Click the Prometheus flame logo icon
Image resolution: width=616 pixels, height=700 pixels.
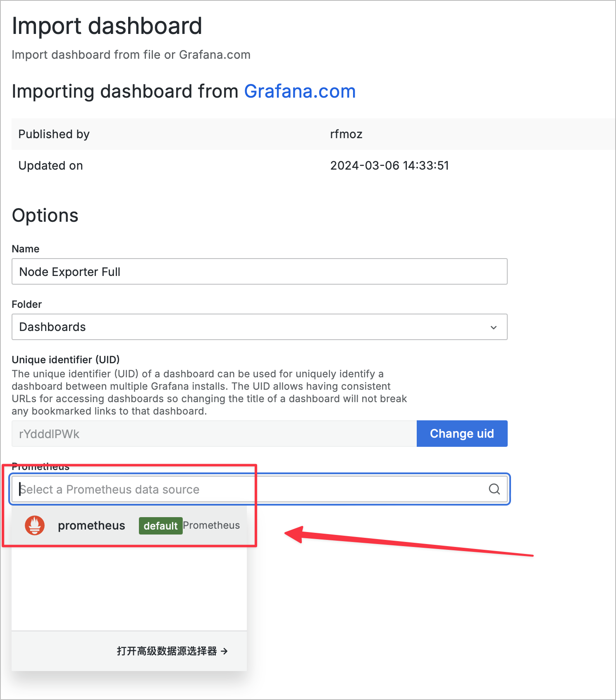pos(35,525)
